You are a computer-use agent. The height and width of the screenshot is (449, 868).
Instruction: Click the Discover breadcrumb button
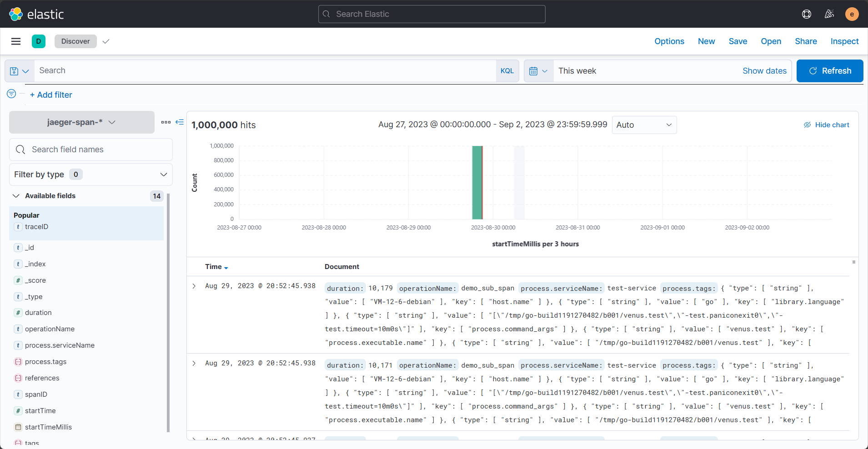pyautogui.click(x=75, y=41)
